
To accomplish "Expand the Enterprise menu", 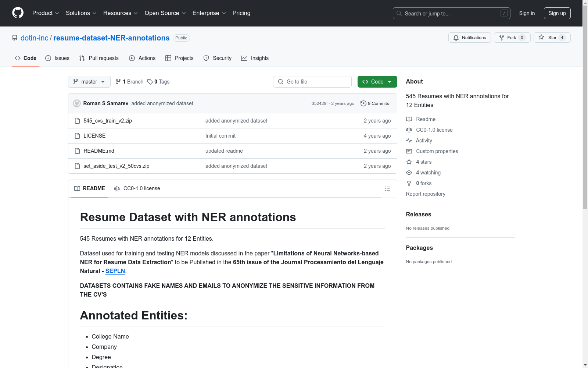I will click(209, 13).
